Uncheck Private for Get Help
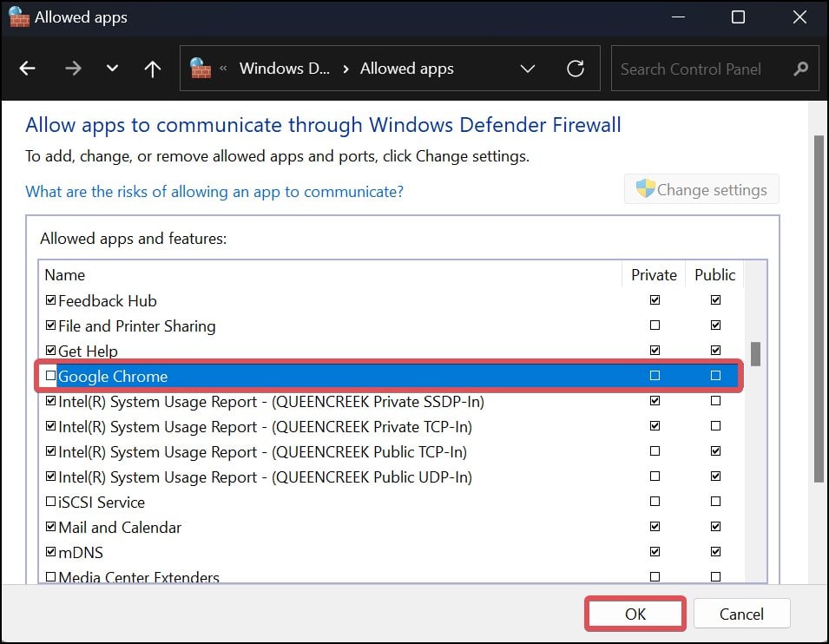Screen dimensions: 829x644 click(655, 351)
